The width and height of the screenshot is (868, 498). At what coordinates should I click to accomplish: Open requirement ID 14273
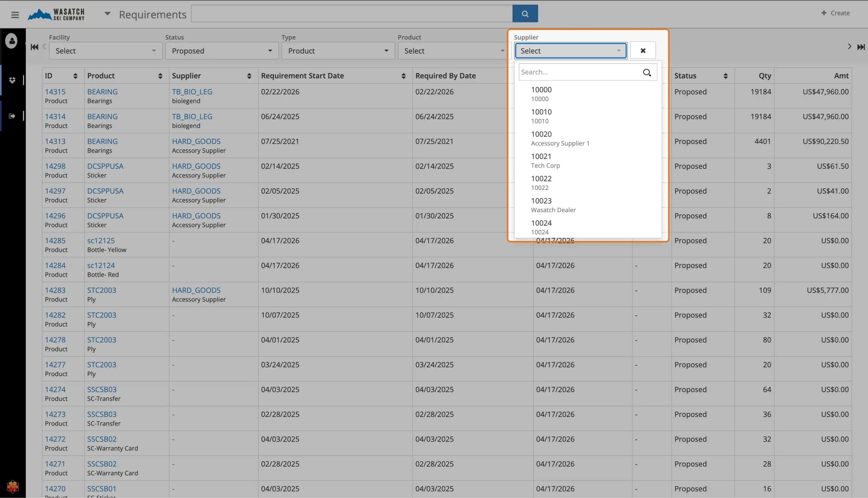pyautogui.click(x=55, y=414)
